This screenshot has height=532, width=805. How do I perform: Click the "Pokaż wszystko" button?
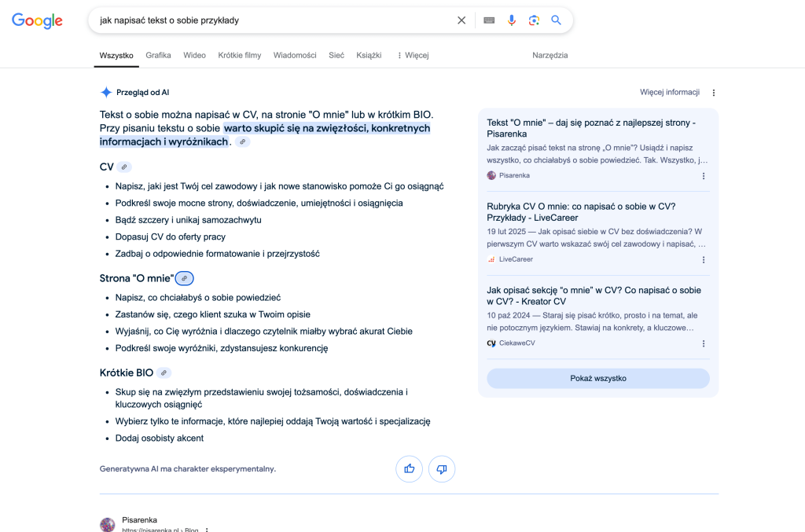(x=598, y=378)
